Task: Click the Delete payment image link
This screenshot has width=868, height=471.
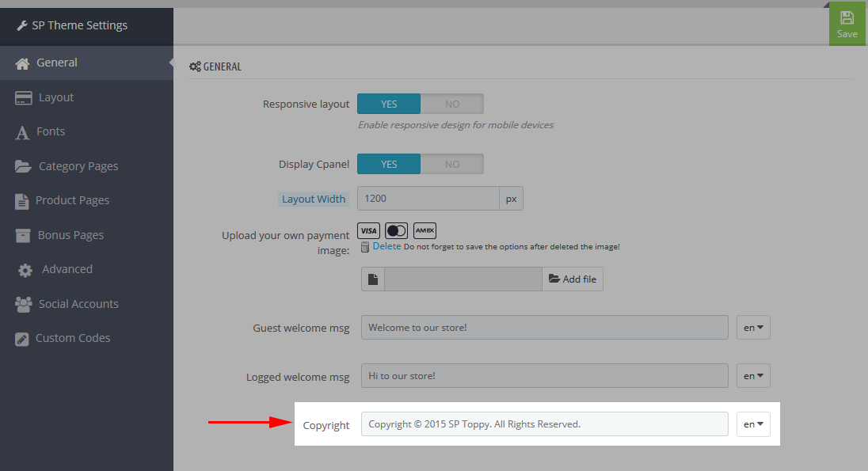Action: coord(386,246)
